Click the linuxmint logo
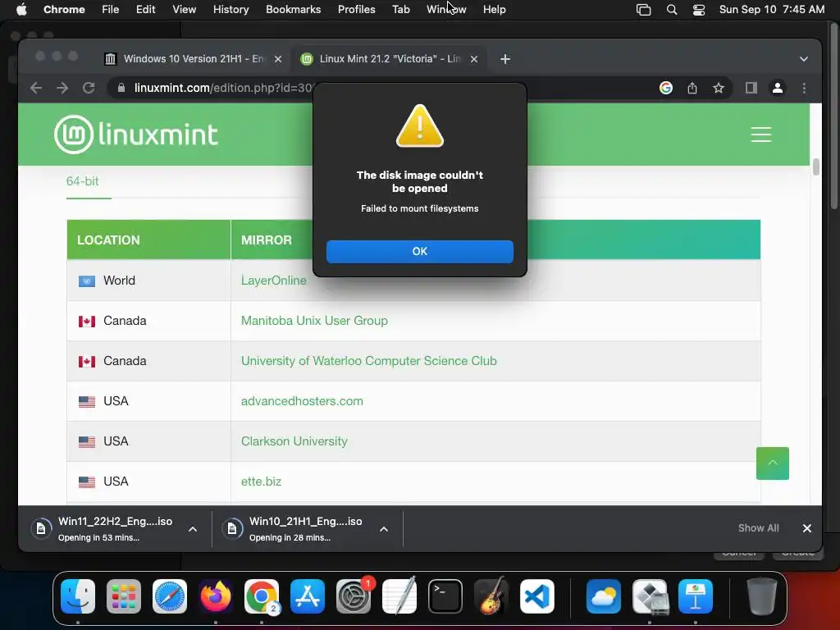This screenshot has height=630, width=840. (x=136, y=135)
